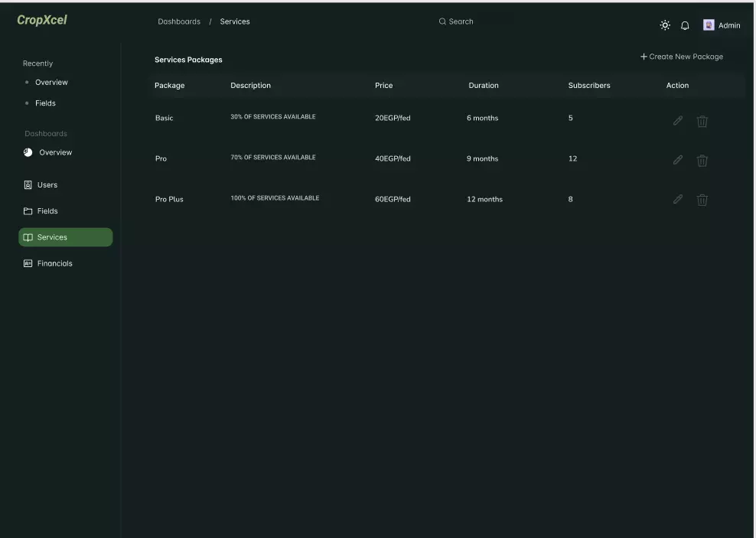Click the trash icon for Pro package
The image size is (756, 538).
[702, 160]
